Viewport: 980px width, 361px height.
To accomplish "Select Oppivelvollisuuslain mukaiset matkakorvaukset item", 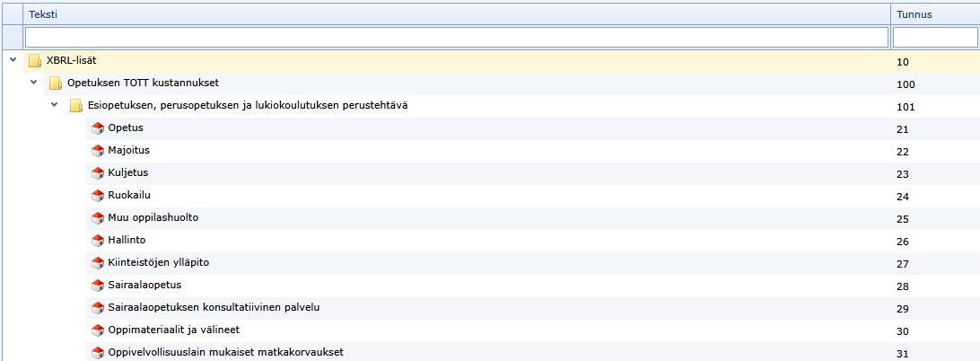I will tap(225, 352).
